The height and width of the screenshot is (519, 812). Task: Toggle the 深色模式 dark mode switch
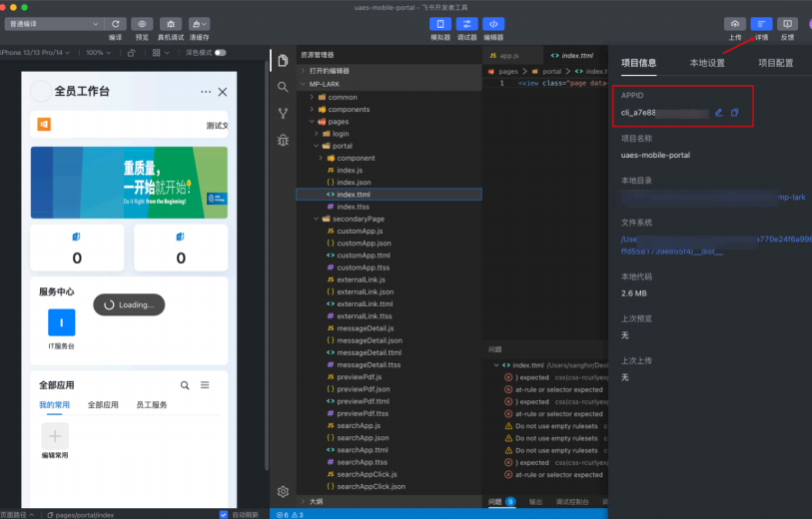point(220,52)
